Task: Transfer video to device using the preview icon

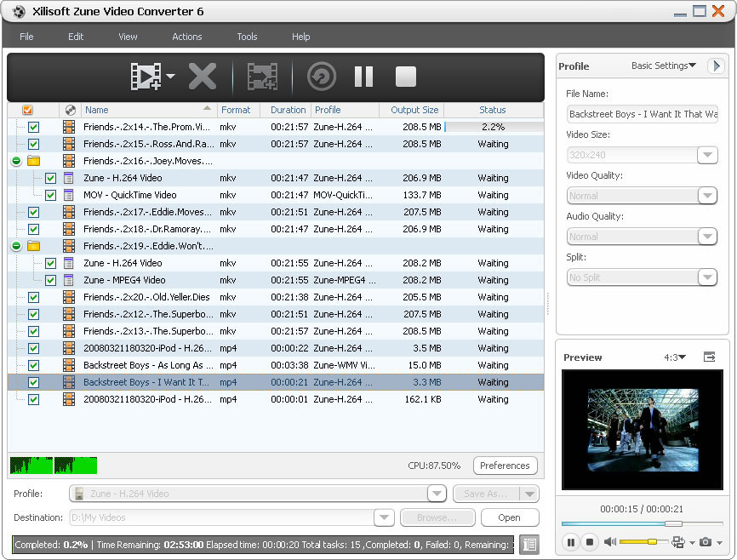Action: [x=678, y=541]
